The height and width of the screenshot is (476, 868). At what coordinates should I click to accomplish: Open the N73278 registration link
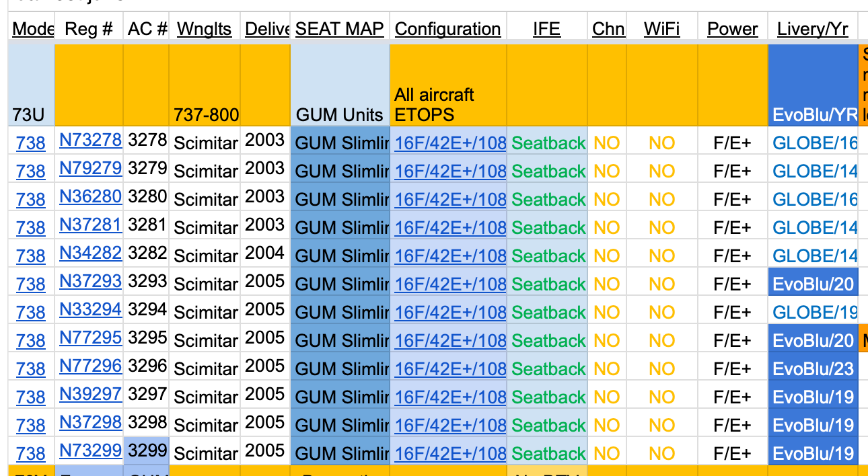pyautogui.click(x=90, y=140)
